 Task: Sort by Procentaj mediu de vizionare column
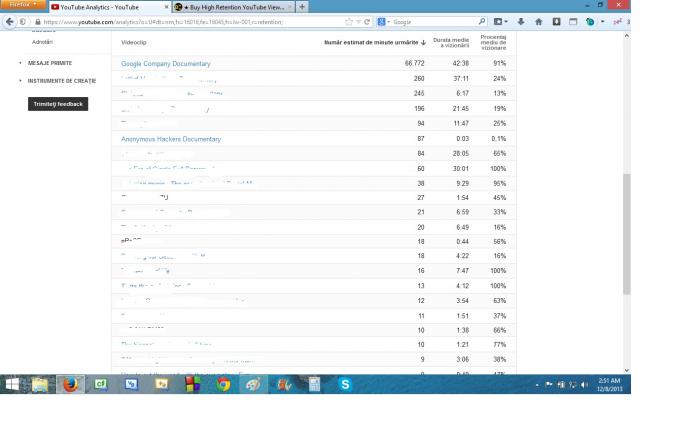click(x=493, y=42)
